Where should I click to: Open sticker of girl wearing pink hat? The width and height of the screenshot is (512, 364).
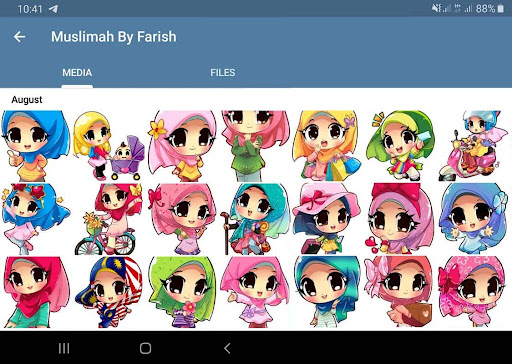click(x=327, y=219)
